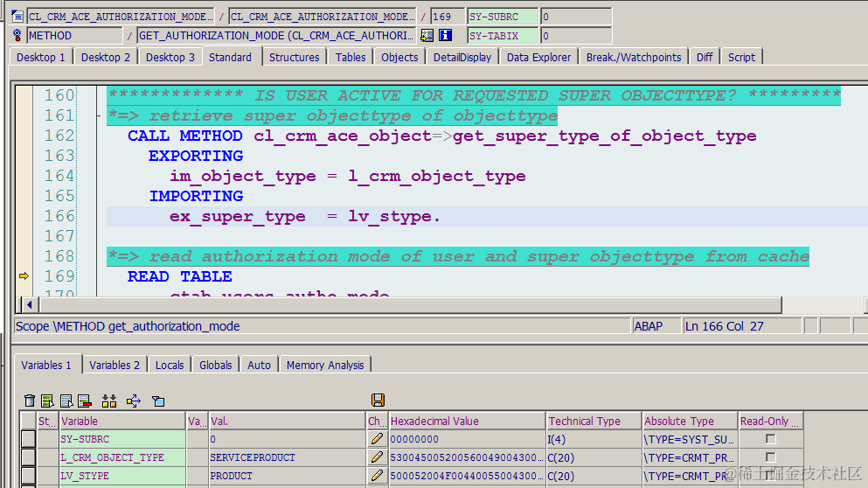868x488 pixels.
Task: Open the Memory Analysis tab
Action: pos(325,365)
